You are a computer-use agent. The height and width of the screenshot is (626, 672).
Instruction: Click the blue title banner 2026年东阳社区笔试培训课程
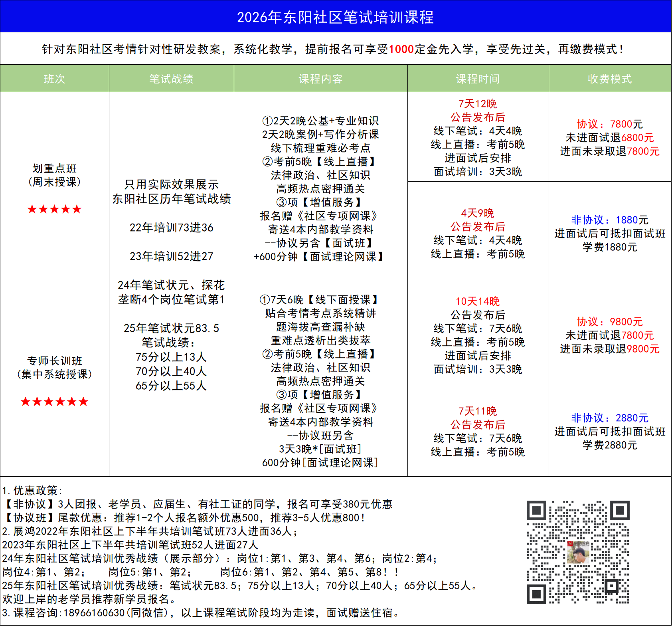[335, 17]
